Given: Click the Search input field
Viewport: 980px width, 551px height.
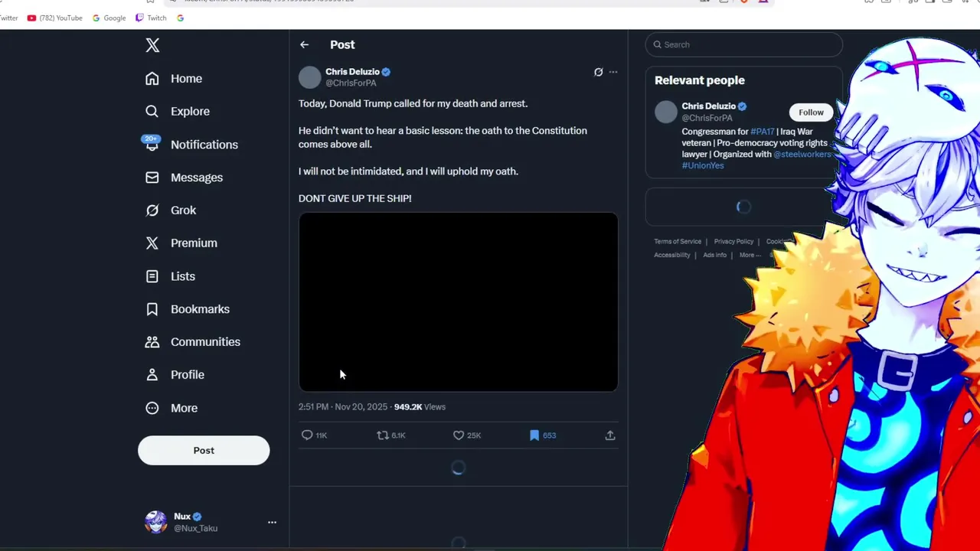Looking at the screenshot, I should [x=743, y=44].
